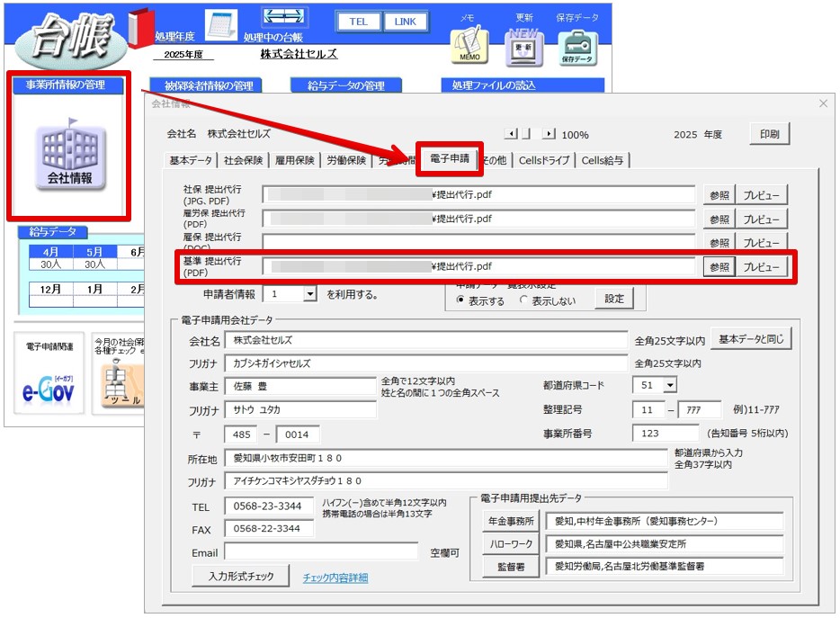Viewport: 840px width, 618px height.
Task: Click the MEMO notepad icon
Action: [469, 47]
